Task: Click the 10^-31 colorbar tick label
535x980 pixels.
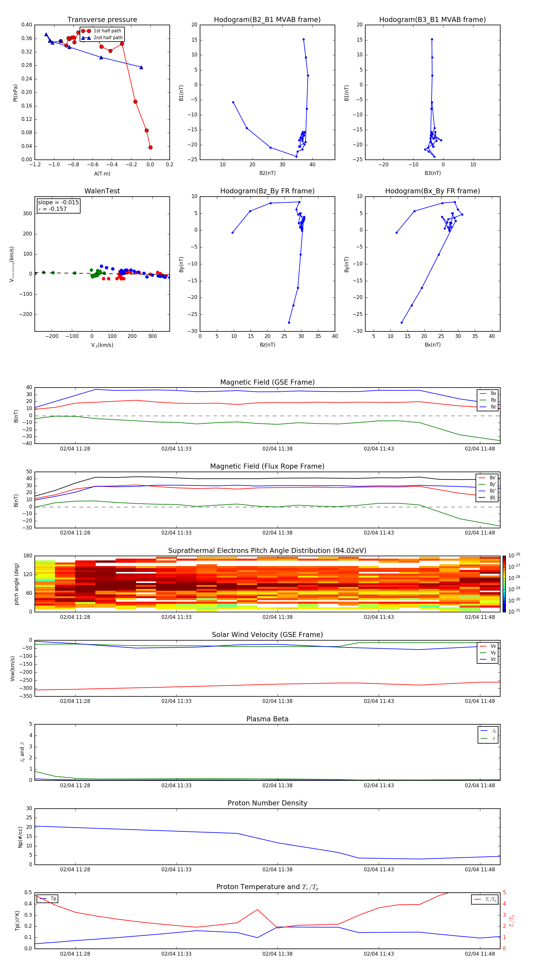Action: pyautogui.click(x=514, y=611)
